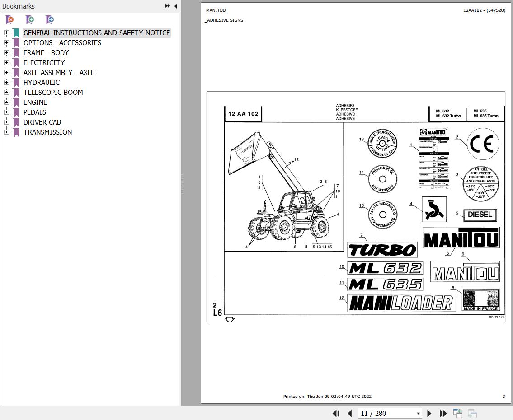Go to the selected bookmark destination
The image size is (513, 420).
point(49,20)
